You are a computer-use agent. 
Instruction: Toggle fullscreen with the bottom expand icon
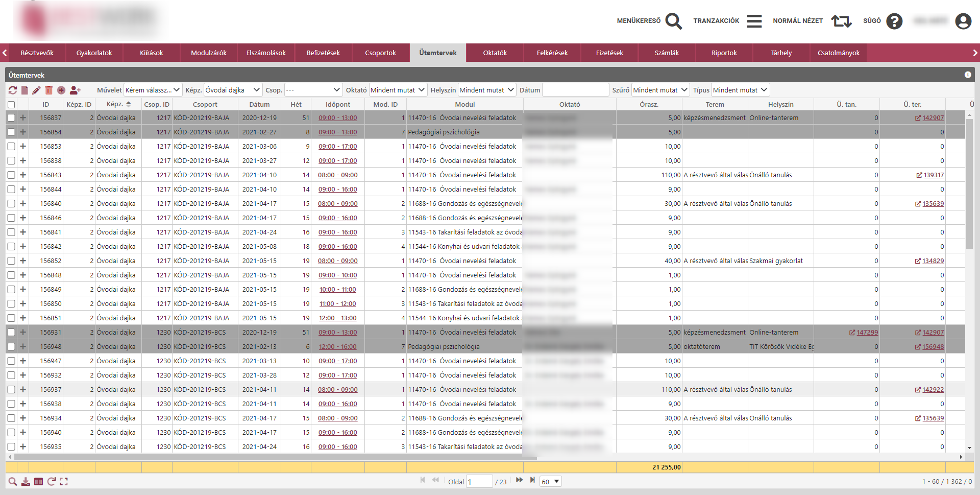tap(64, 481)
